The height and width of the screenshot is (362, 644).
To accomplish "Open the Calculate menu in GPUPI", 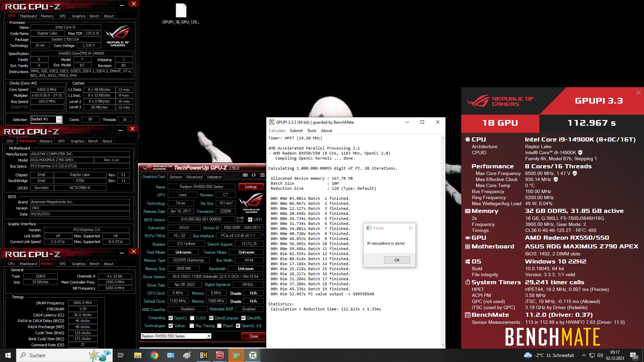I will click(x=277, y=131).
